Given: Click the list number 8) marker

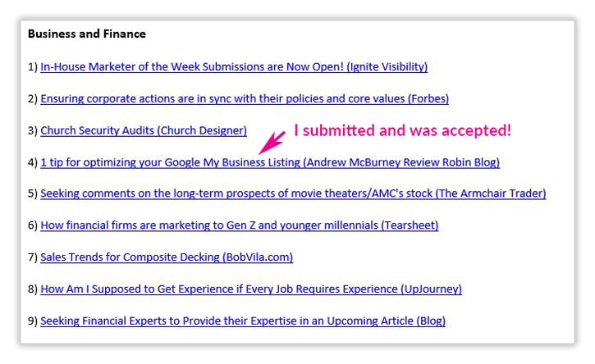Looking at the screenshot, I should pos(33,289).
